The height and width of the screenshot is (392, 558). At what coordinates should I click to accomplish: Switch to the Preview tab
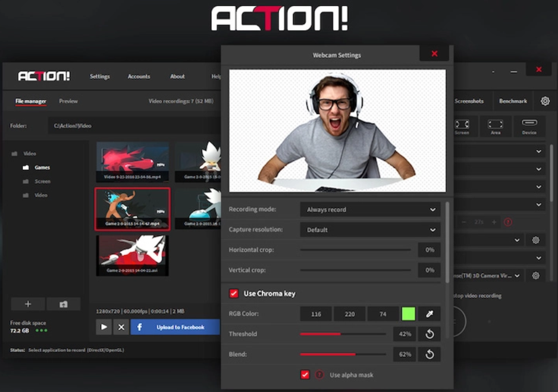tap(68, 101)
